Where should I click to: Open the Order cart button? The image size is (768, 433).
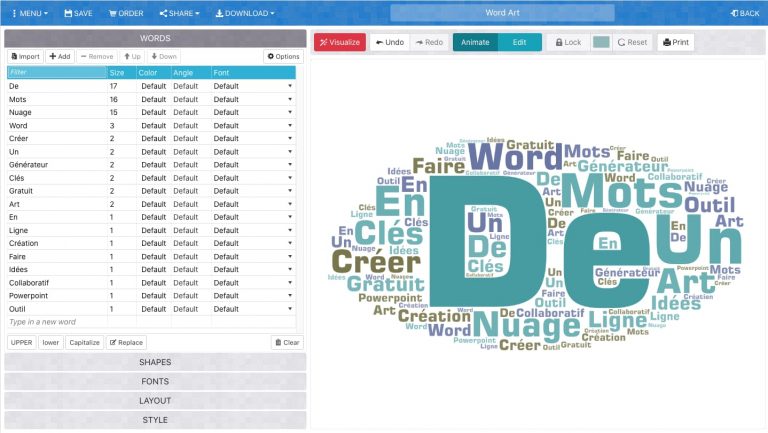pos(126,13)
